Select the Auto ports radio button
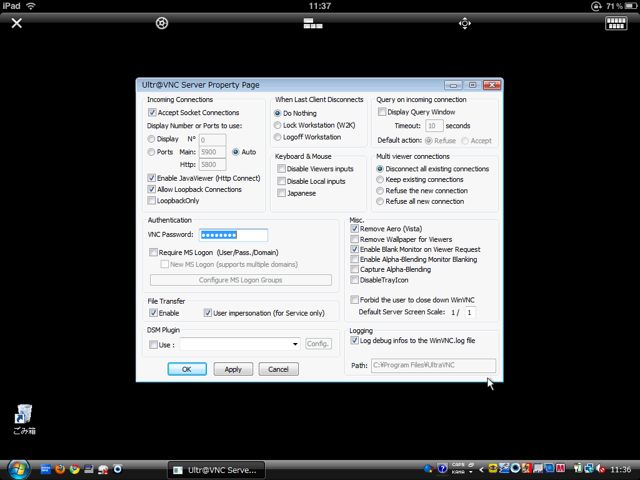Image resolution: width=640 pixels, height=480 pixels. 236,152
